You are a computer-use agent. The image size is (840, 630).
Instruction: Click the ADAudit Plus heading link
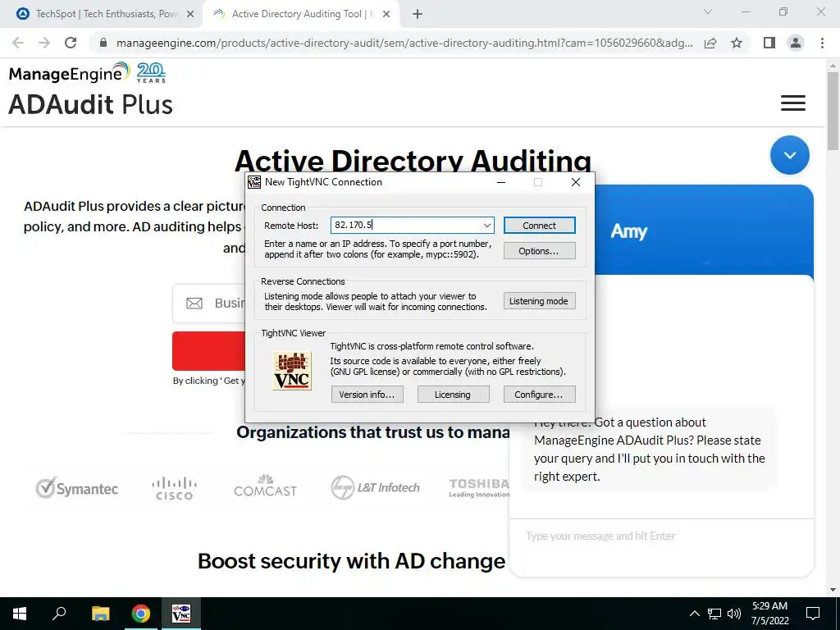[90, 104]
